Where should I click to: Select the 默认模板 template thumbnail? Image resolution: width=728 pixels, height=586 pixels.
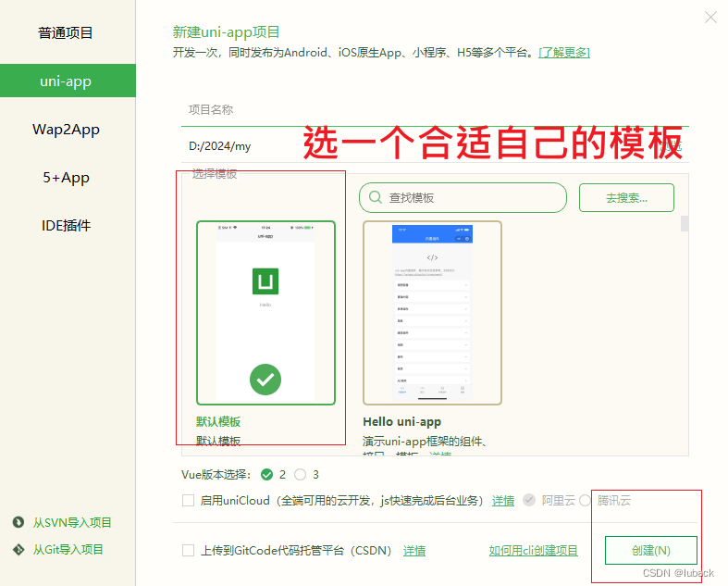(x=265, y=313)
